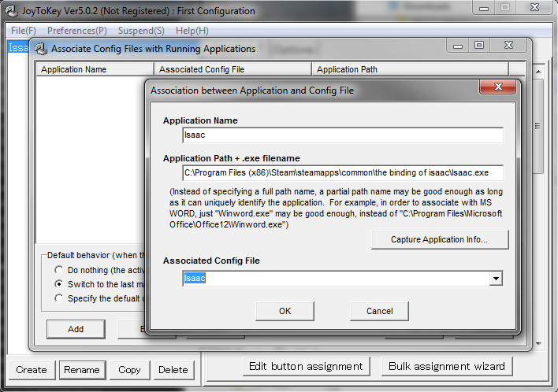Click Capture Application Info button
This screenshot has height=392, width=558.
440,239
